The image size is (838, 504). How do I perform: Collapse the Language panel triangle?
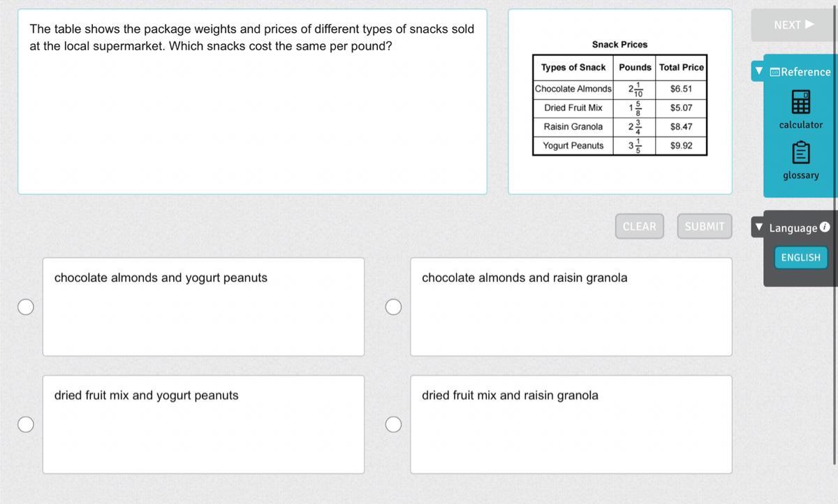pos(759,228)
